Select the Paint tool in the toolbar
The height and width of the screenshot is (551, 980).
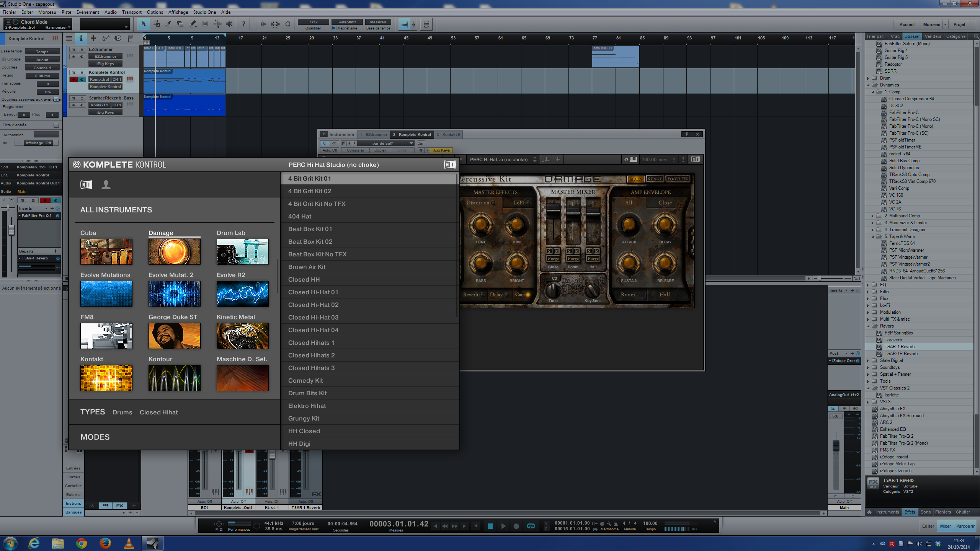[193, 24]
